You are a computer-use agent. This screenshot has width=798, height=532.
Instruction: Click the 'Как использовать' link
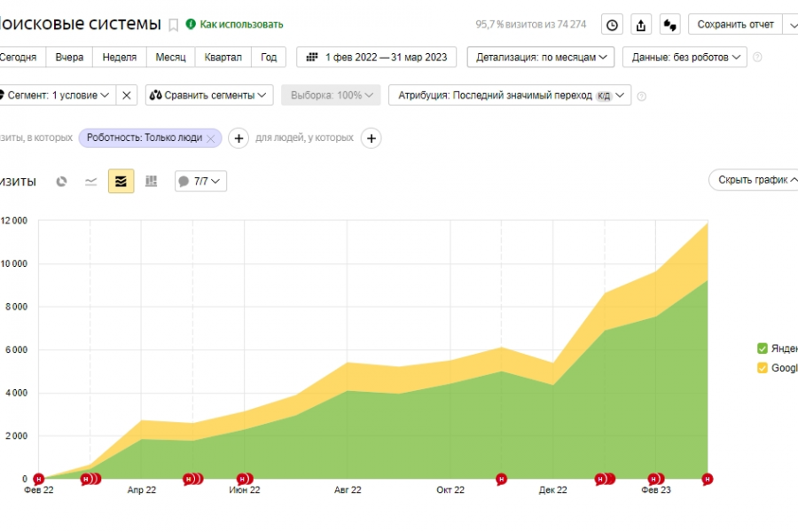(x=235, y=25)
